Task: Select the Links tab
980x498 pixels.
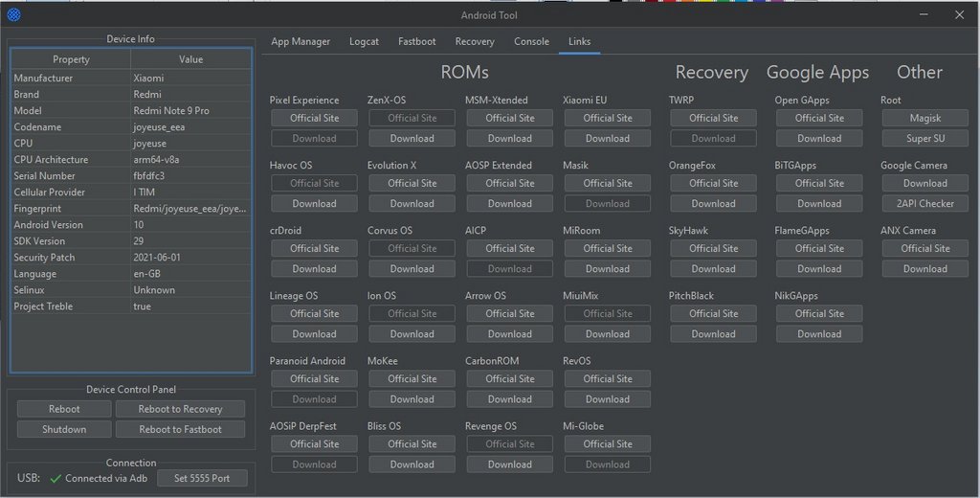Action: click(x=579, y=41)
